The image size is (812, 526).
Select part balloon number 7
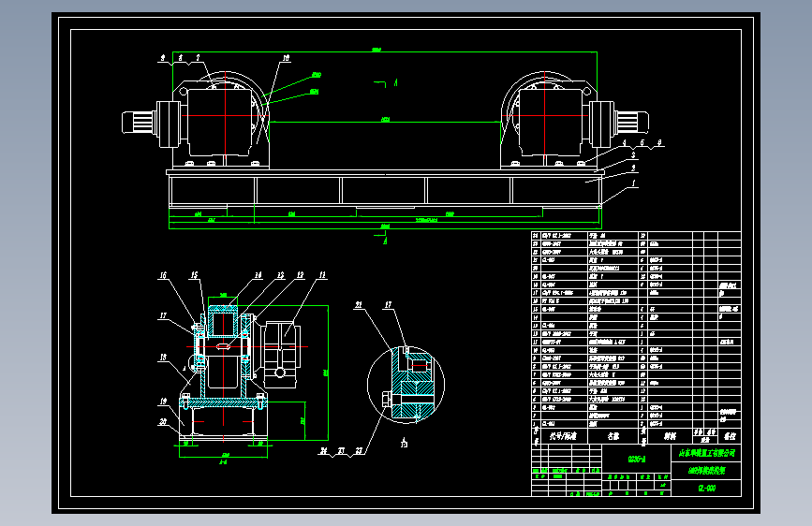[198, 58]
